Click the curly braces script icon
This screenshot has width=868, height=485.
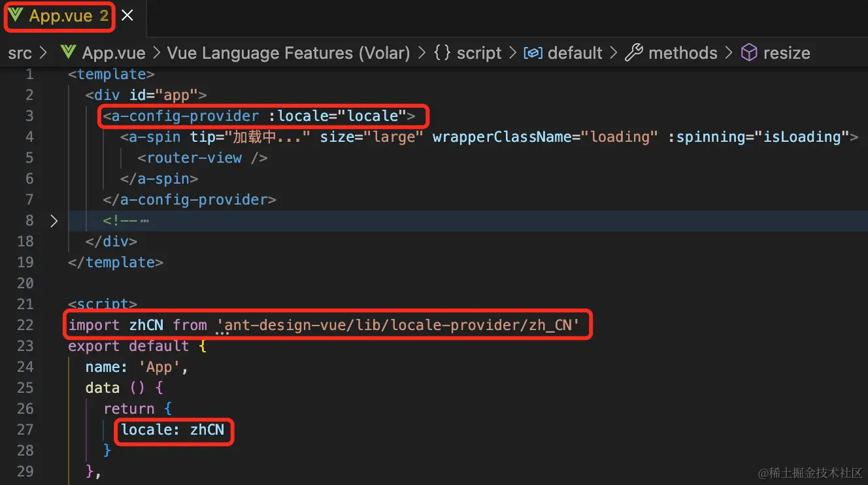tap(442, 53)
